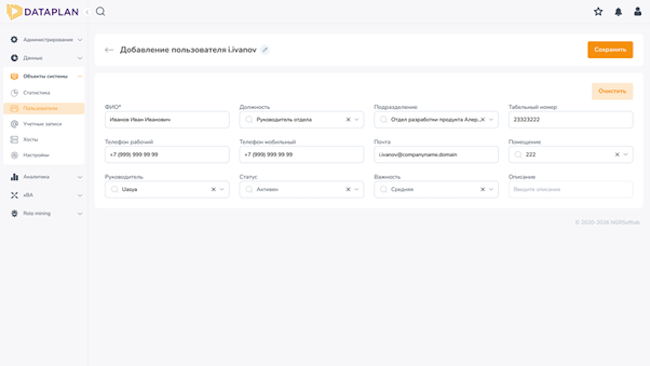650x366 pixels.
Task: Open Настройки in the sidebar
Action: click(44, 155)
